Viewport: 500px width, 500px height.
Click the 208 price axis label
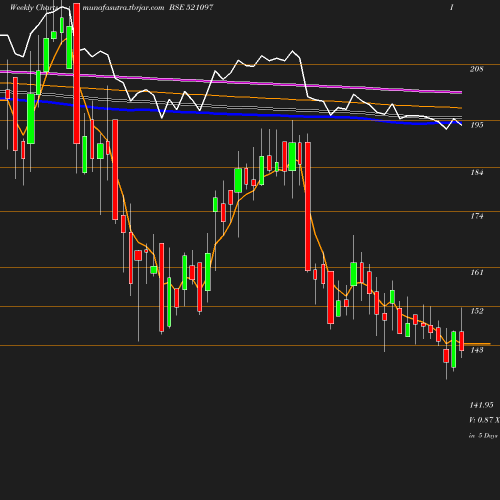[476, 69]
